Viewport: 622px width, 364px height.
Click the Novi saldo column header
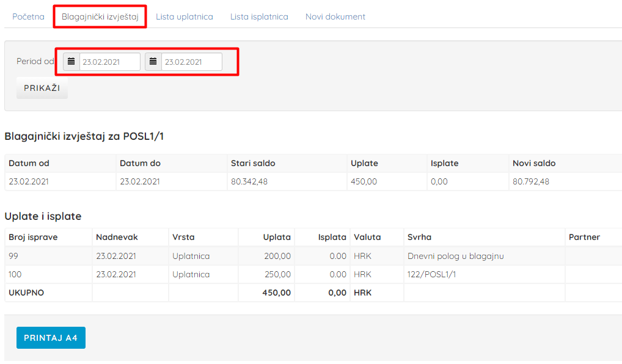[534, 163]
